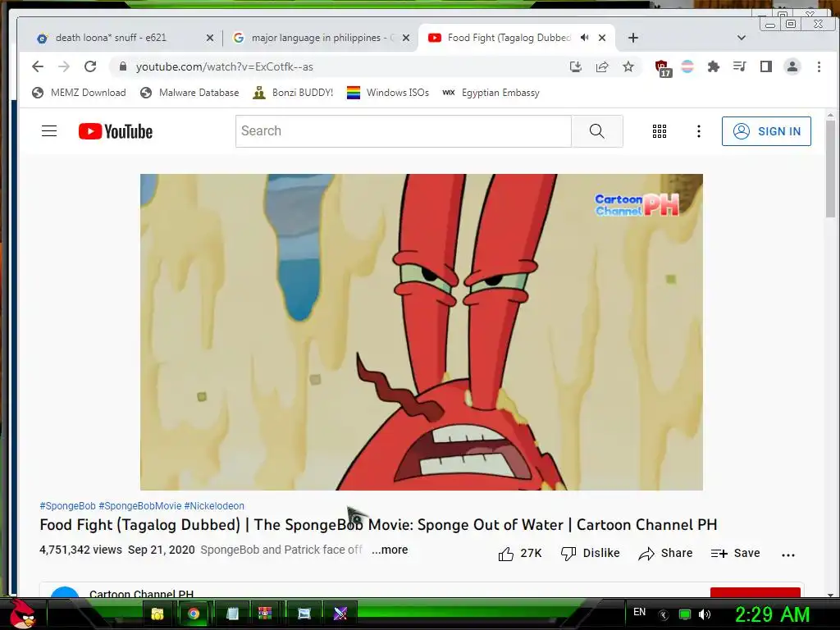The image size is (840, 630).
Task: Select the Food Fight YouTube tab
Action: pos(509,38)
